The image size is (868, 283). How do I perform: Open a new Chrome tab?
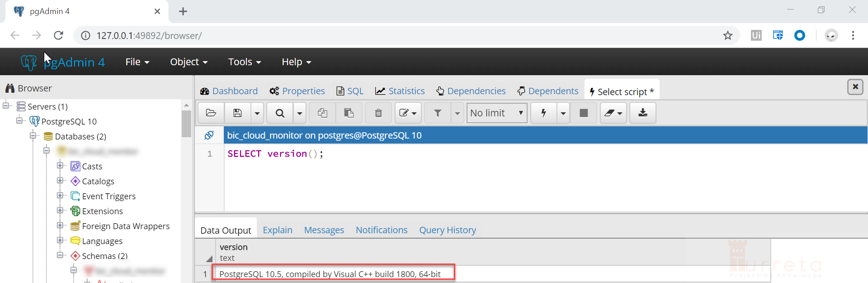(183, 11)
